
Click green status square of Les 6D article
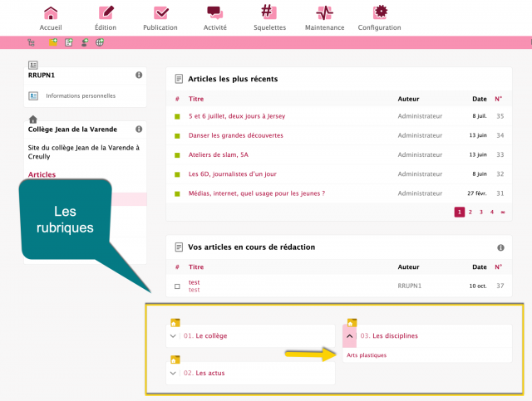coord(177,174)
